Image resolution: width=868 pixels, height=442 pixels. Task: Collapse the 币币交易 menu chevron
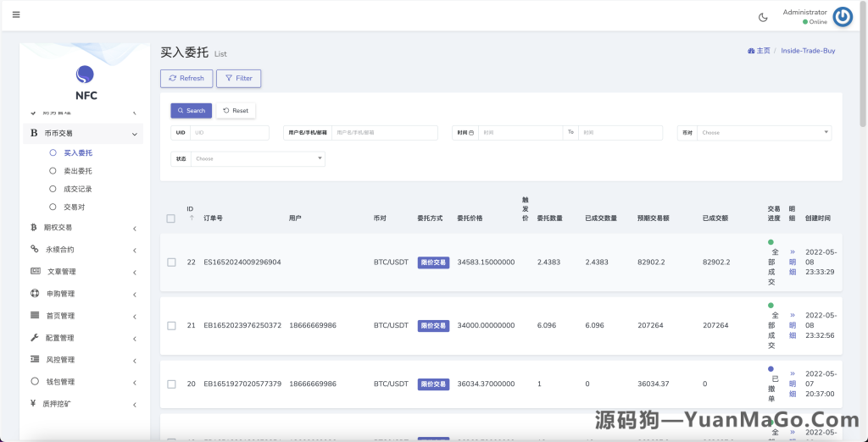(x=135, y=134)
